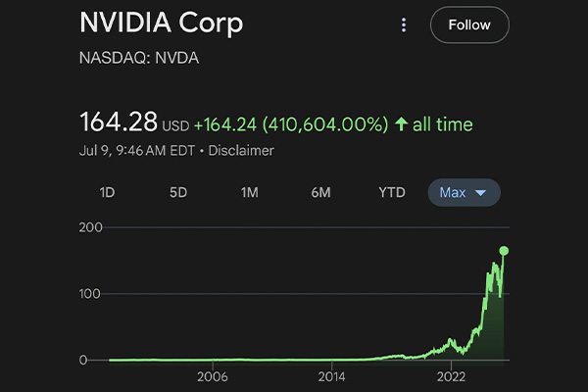Open the Disclaimer link
The width and height of the screenshot is (588, 392).
(x=240, y=151)
